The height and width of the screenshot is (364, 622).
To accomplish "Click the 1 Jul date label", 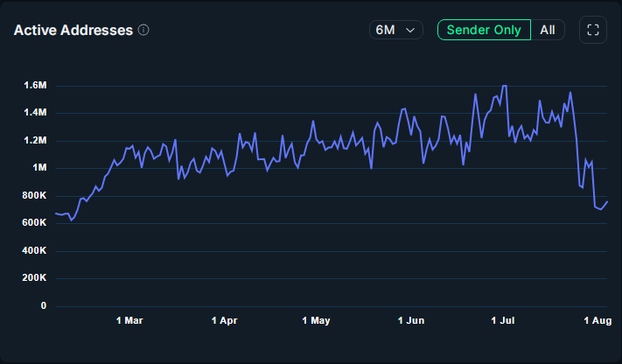I will click(x=502, y=321).
